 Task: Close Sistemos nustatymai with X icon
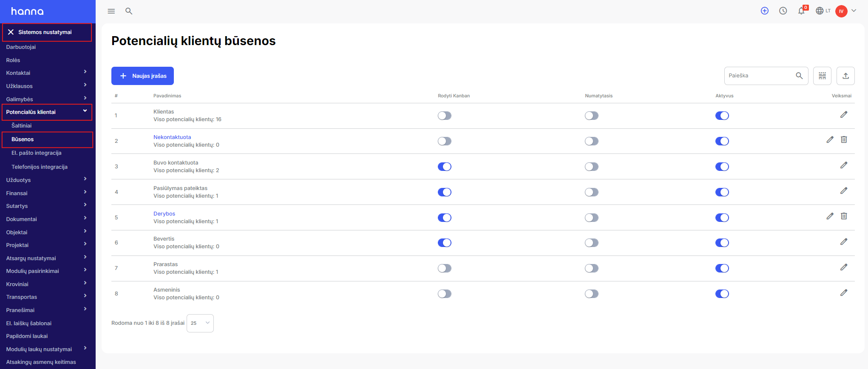pyautogui.click(x=11, y=32)
